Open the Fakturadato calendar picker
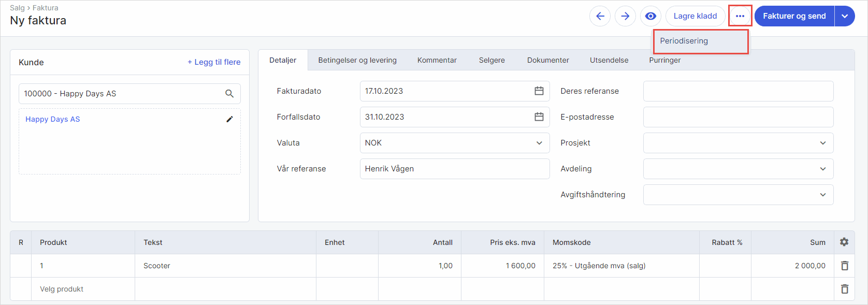 coord(539,91)
